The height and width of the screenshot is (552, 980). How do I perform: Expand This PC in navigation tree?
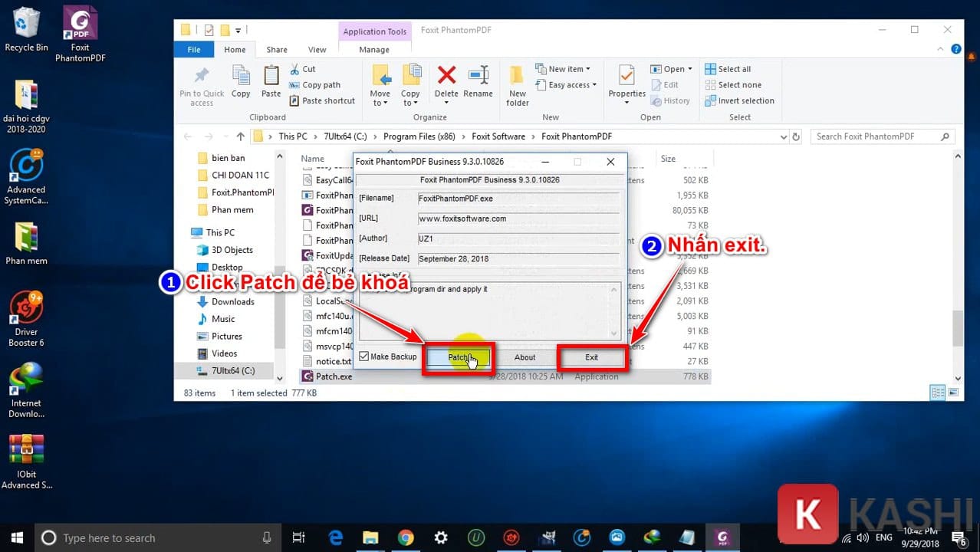pos(193,232)
